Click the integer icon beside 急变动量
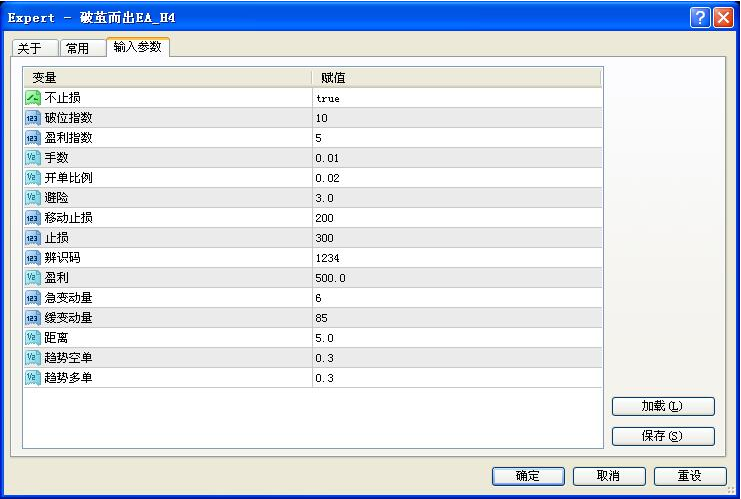 point(33,298)
